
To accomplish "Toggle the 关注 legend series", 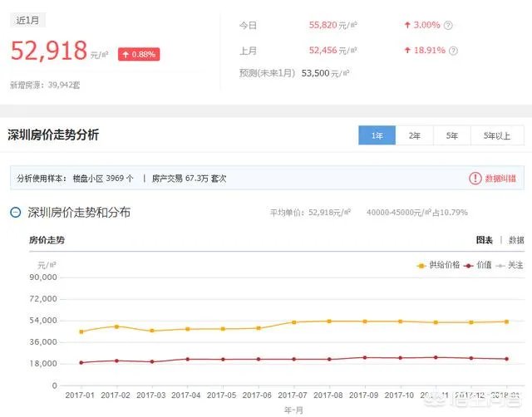I will coord(510,265).
